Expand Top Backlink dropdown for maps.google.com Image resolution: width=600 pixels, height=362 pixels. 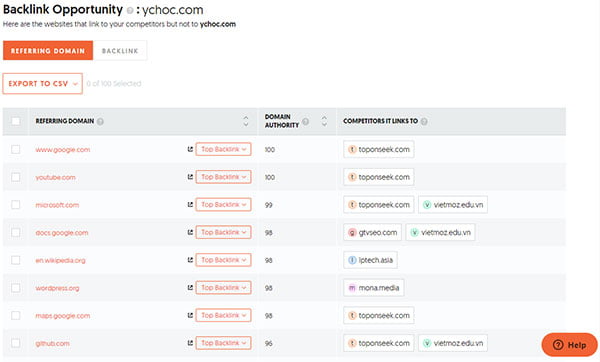(x=223, y=315)
